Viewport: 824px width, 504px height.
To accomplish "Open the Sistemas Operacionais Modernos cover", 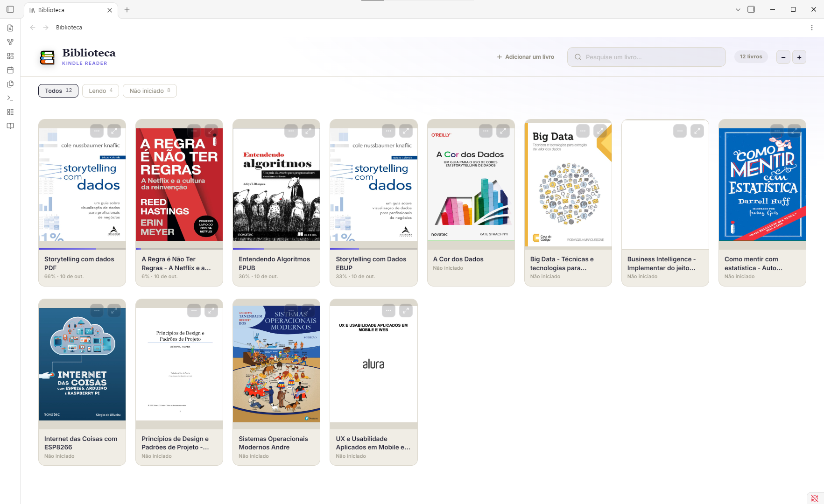I will coord(276,364).
